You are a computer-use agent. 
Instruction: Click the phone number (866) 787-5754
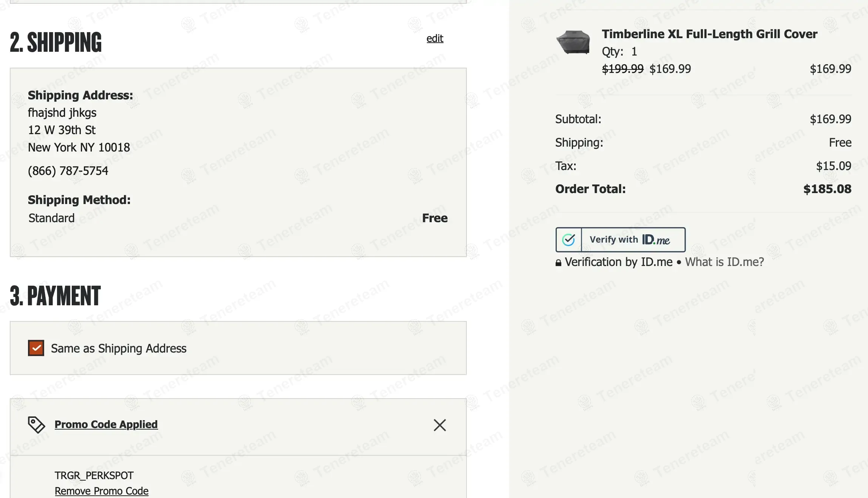68,171
